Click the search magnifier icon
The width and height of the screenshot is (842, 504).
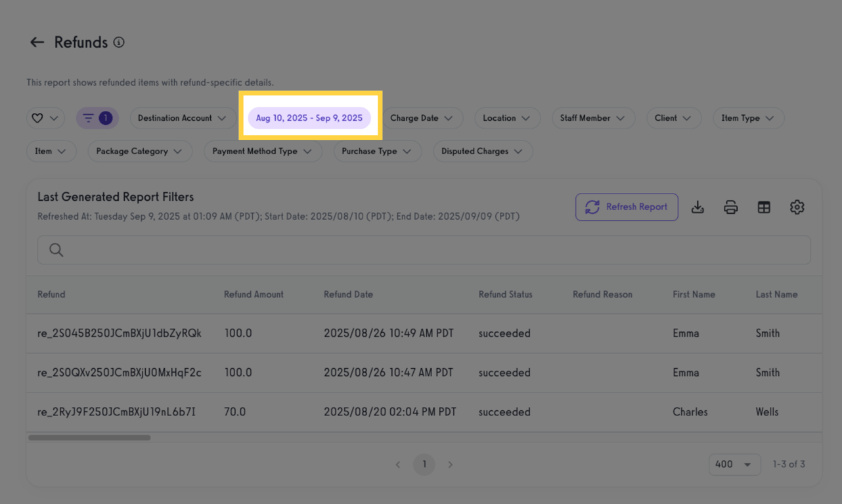56,249
